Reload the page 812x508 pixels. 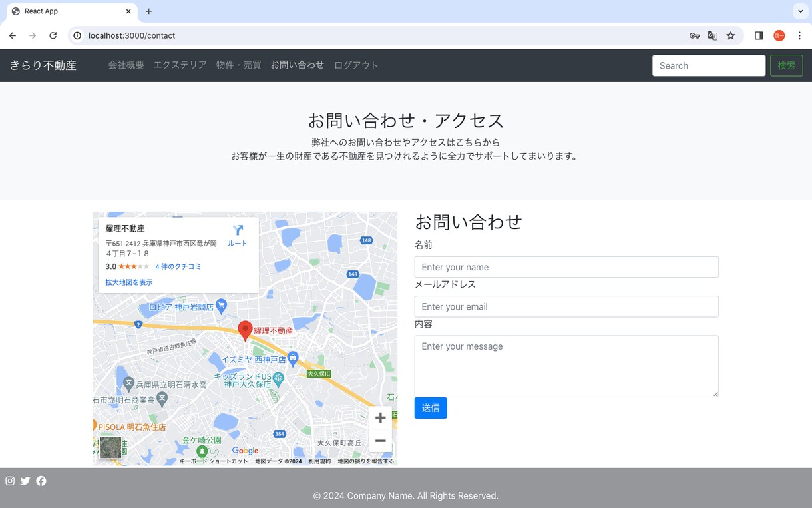[53, 35]
